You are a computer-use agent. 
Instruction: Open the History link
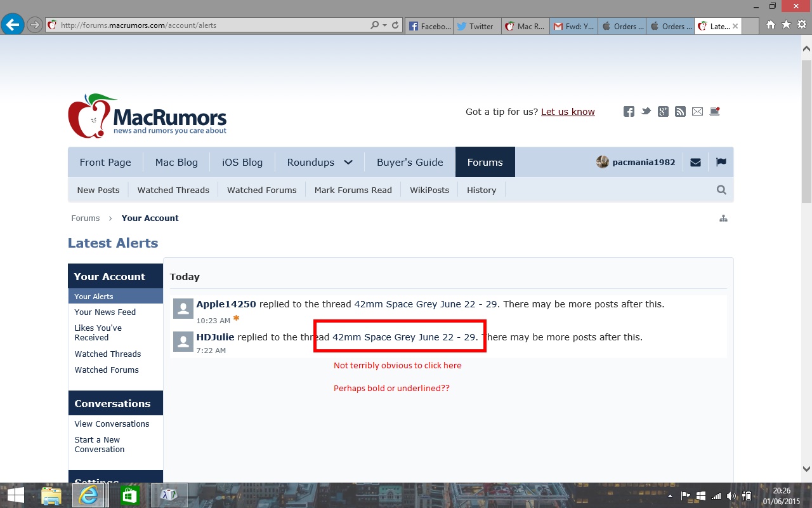(481, 190)
